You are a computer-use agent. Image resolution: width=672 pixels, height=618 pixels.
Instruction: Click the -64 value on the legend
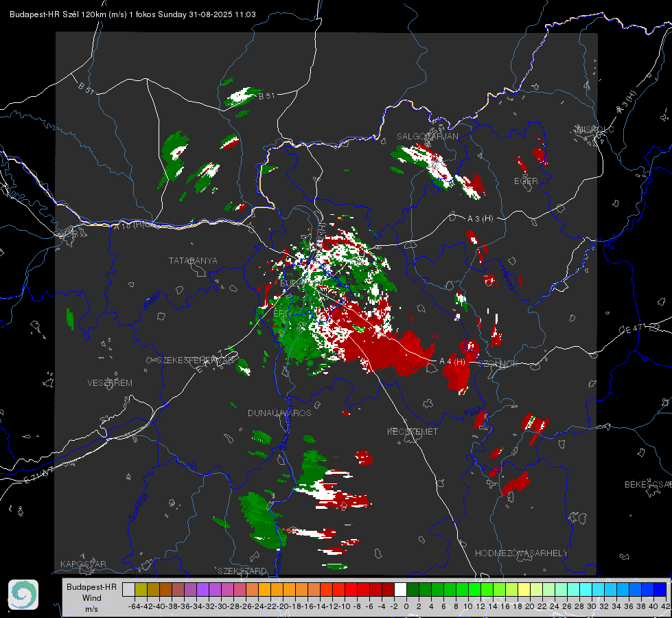pyautogui.click(x=135, y=606)
